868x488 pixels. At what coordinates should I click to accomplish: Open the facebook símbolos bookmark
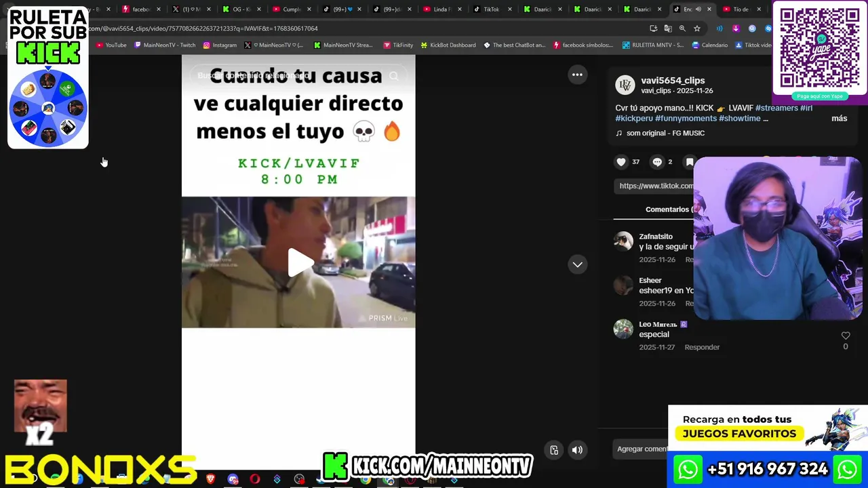(583, 45)
